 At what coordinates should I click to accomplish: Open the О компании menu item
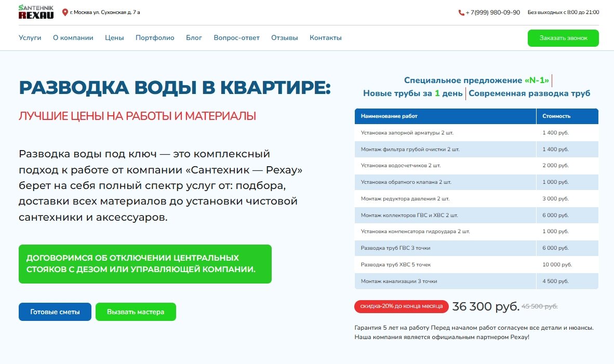pos(73,38)
